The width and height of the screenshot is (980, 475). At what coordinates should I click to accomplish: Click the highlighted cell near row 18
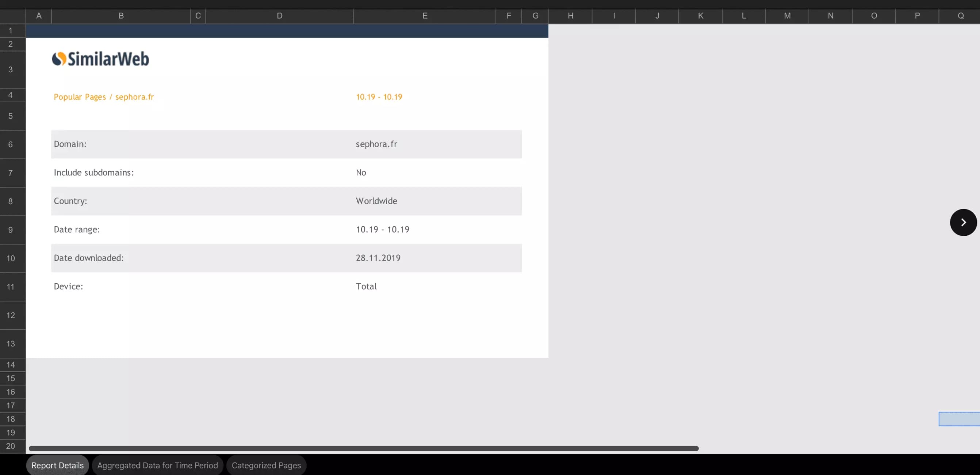(x=959, y=419)
